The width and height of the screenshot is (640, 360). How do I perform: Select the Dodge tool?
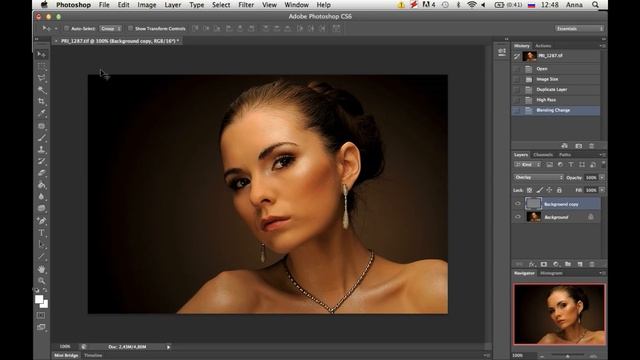click(41, 208)
